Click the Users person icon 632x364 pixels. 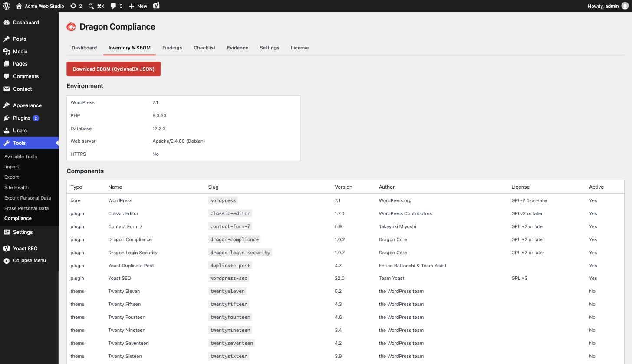7,131
